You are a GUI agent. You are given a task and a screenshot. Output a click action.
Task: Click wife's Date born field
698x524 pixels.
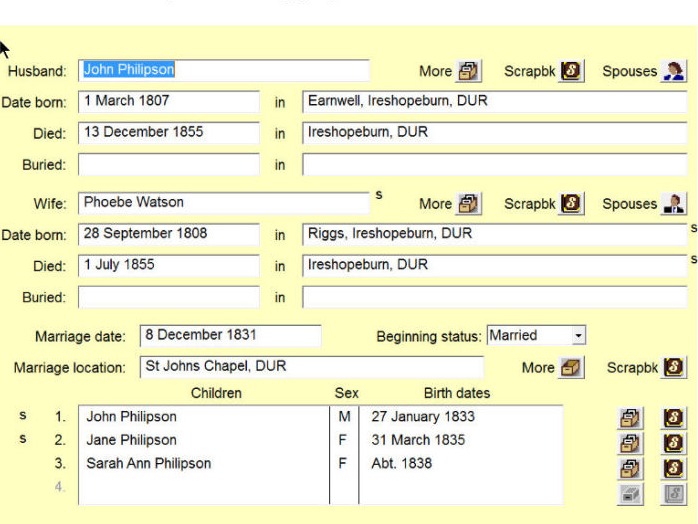[x=169, y=234]
